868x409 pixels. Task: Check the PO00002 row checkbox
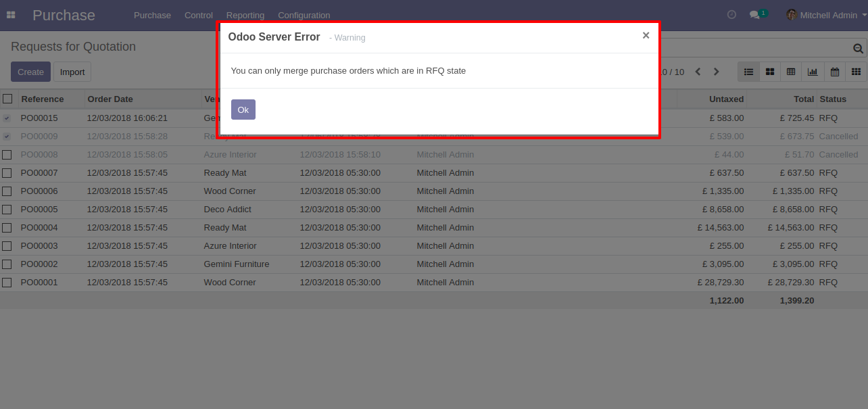(7, 264)
